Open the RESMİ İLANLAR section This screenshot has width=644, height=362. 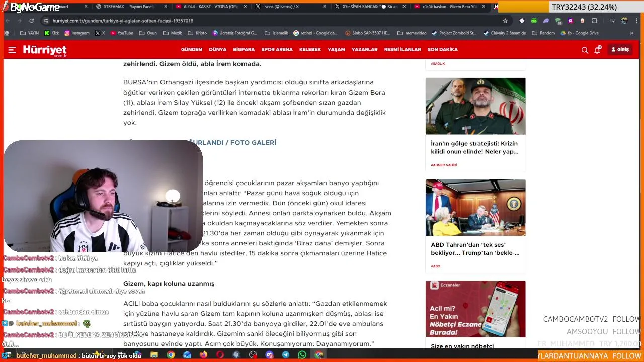(403, 50)
